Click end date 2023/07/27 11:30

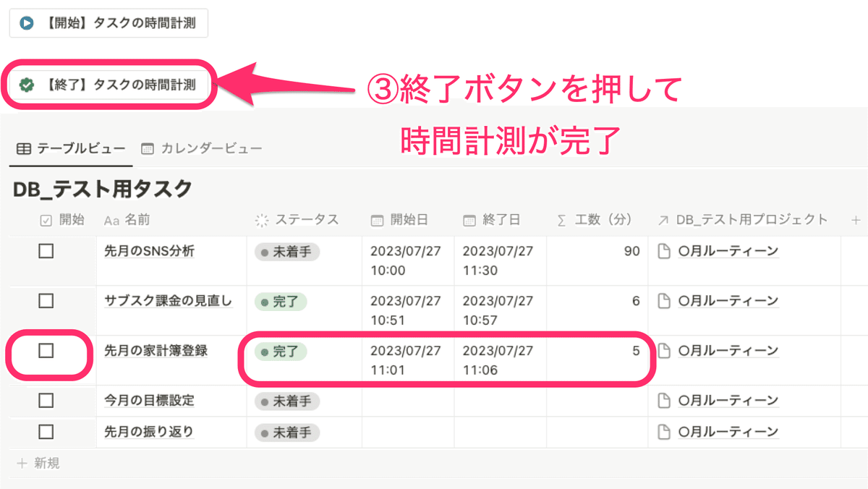(498, 260)
